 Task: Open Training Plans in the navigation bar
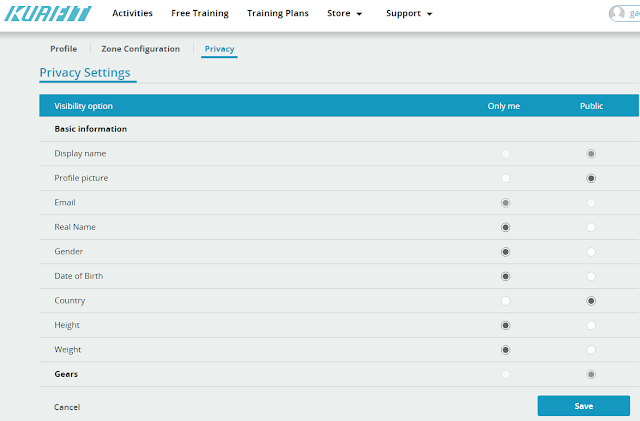click(278, 13)
